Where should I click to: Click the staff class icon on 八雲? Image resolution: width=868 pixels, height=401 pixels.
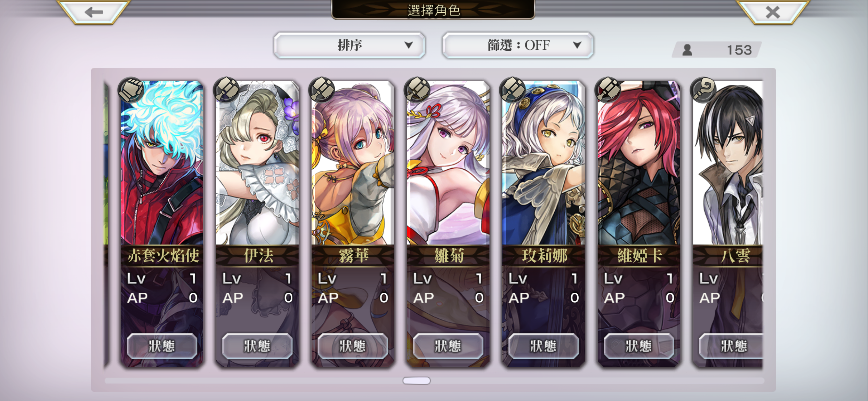pyautogui.click(x=703, y=90)
